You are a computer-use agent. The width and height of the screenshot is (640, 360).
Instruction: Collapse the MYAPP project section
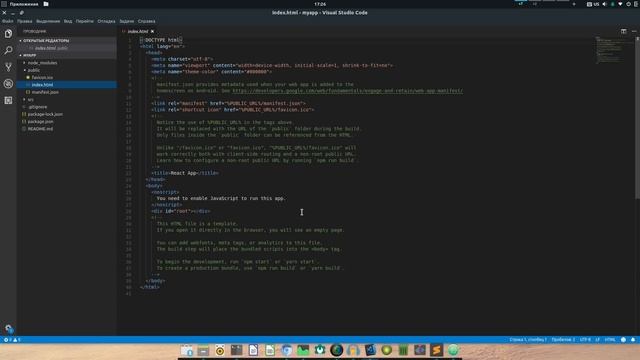(x=67, y=55)
